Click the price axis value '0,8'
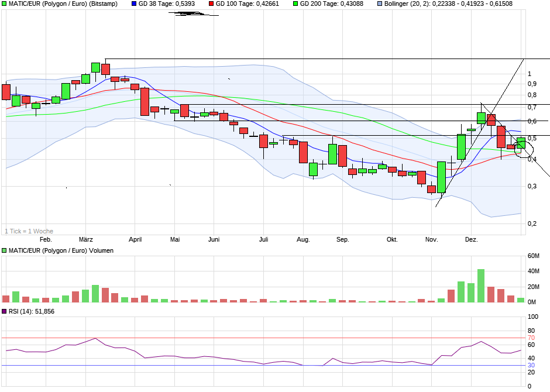Viewport: 550px width, 392px height. click(532, 95)
